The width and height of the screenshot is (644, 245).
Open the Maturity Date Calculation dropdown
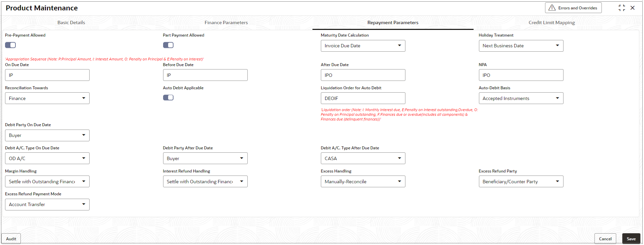point(363,46)
